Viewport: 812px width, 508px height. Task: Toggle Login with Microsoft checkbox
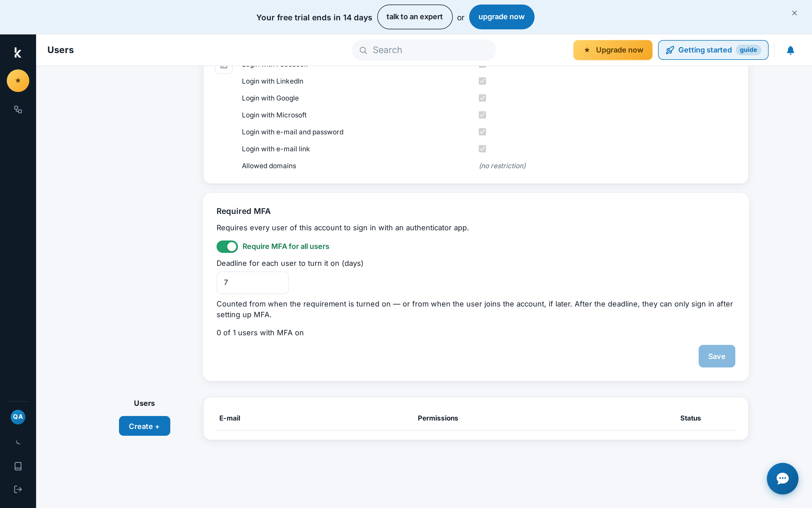[x=482, y=115]
